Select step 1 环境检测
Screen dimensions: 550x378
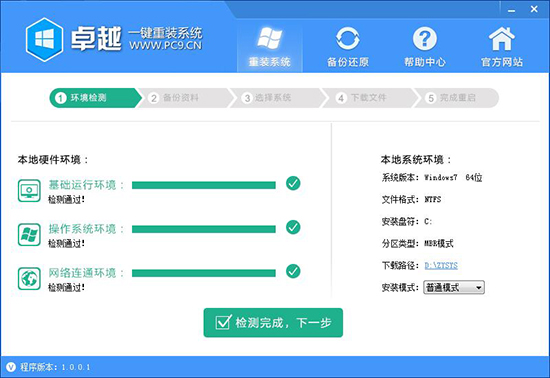tap(95, 98)
